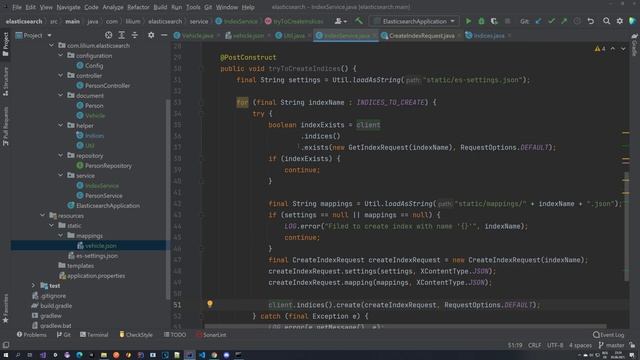Viewport: 640px width, 360px height.
Task: Run with coverage icon in toolbar
Action: (494, 21)
